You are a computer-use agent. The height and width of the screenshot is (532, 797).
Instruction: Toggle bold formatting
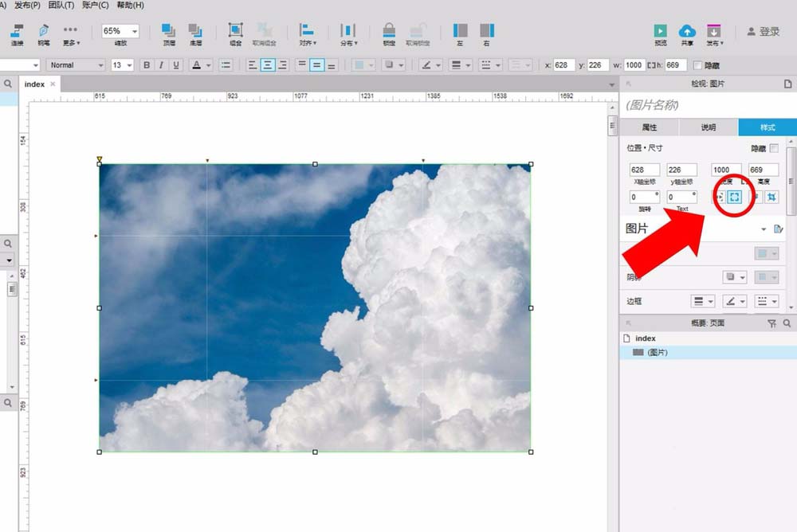click(x=147, y=65)
